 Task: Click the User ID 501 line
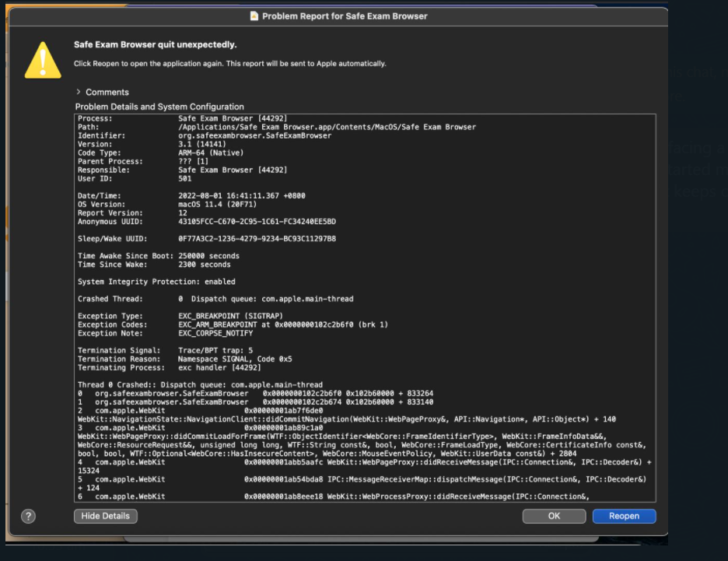click(135, 178)
